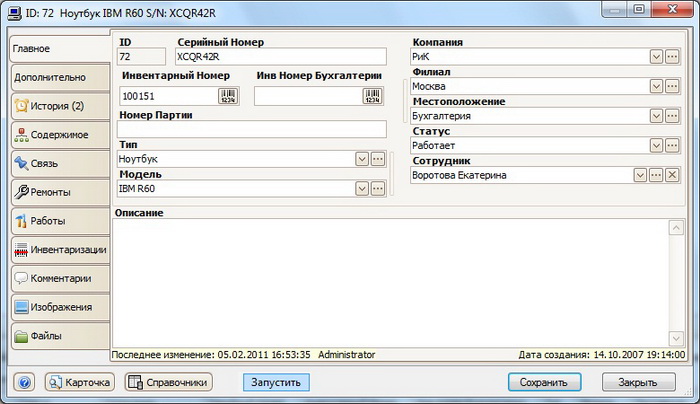Screen dimensions: 700x404
Task: Expand the Компания dropdown
Action: pyautogui.click(x=656, y=58)
